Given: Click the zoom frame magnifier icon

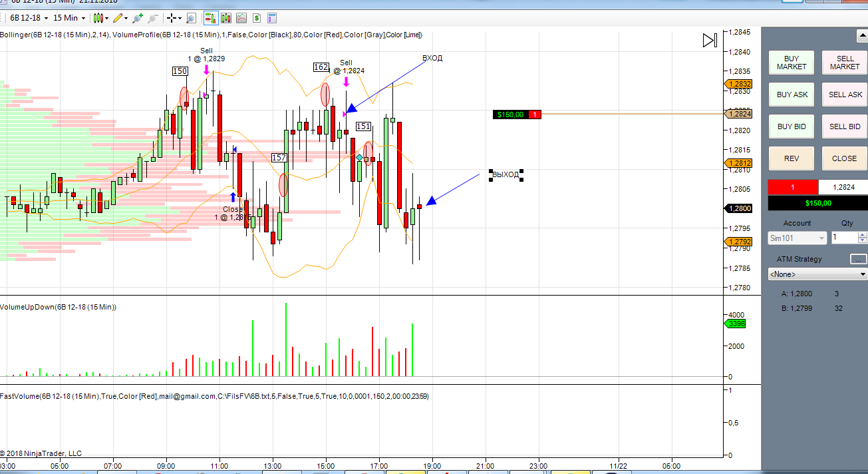Looking at the screenshot, I should pos(191,18).
